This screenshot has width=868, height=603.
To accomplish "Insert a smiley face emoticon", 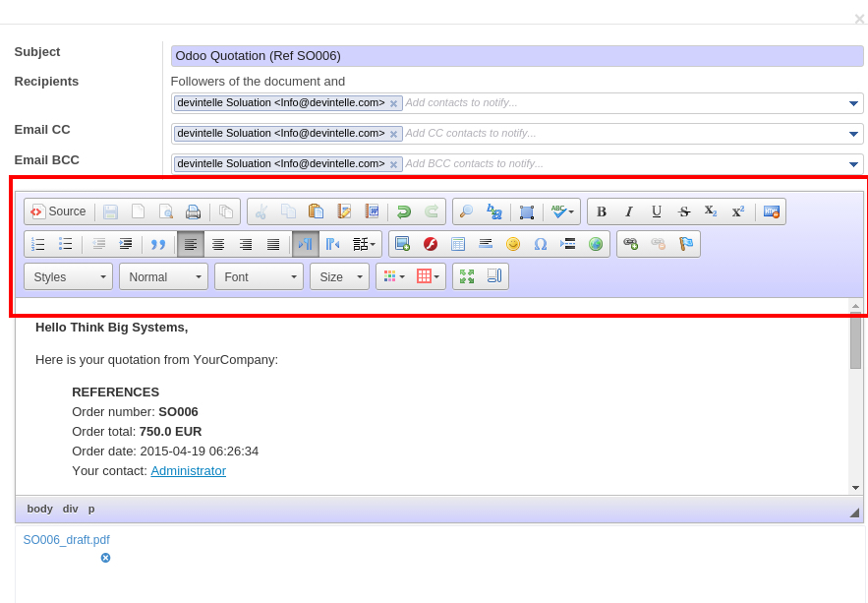I will (513, 243).
